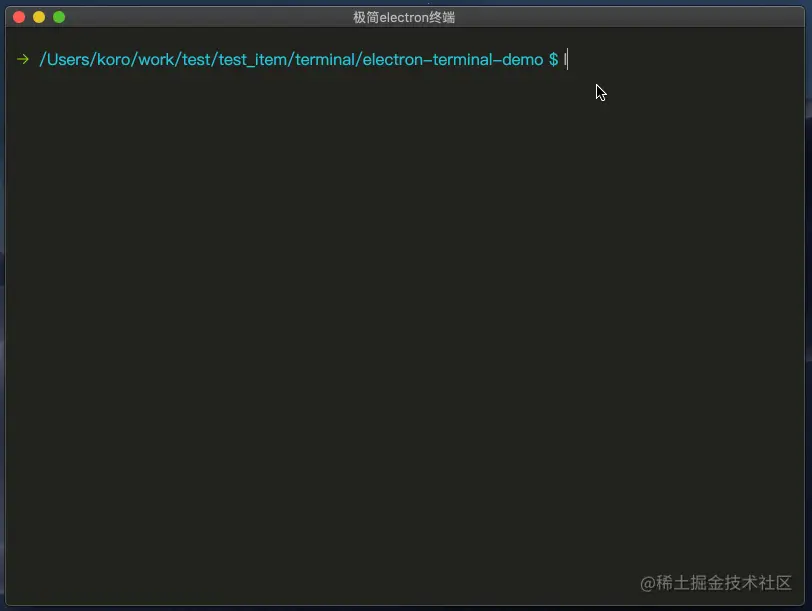Click "终端" in the window title

(x=441, y=17)
